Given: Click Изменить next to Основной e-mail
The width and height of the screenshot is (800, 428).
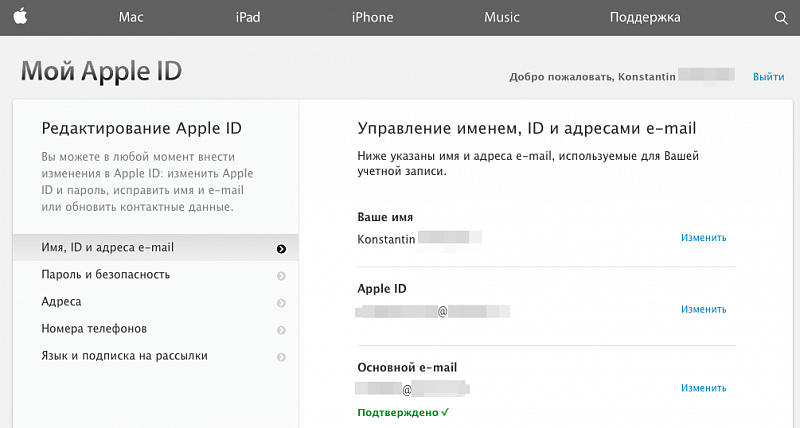Looking at the screenshot, I should click(703, 388).
